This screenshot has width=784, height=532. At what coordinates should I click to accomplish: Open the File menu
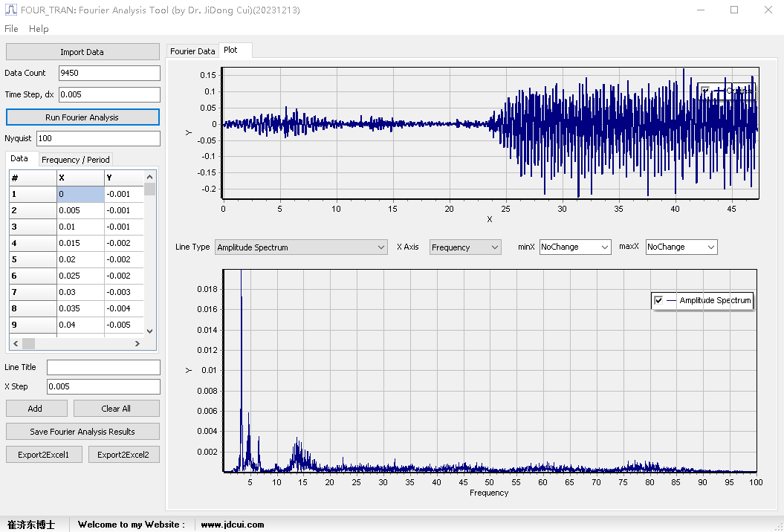click(x=11, y=28)
